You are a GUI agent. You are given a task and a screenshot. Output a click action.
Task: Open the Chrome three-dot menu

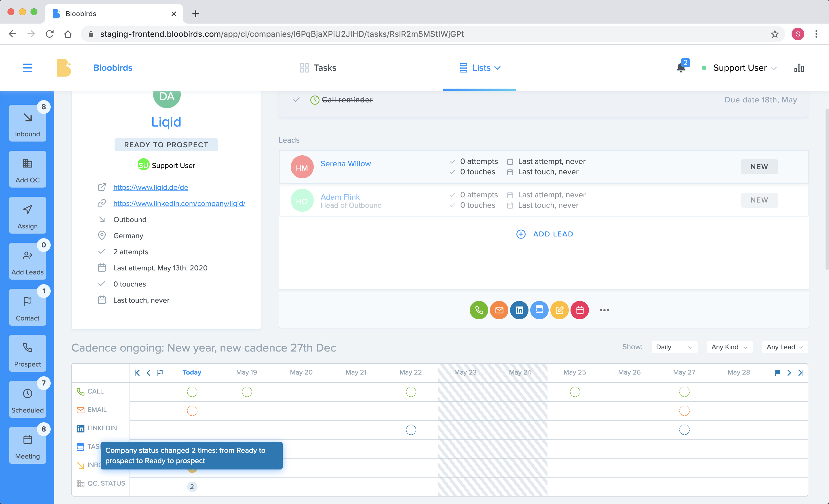tap(816, 34)
